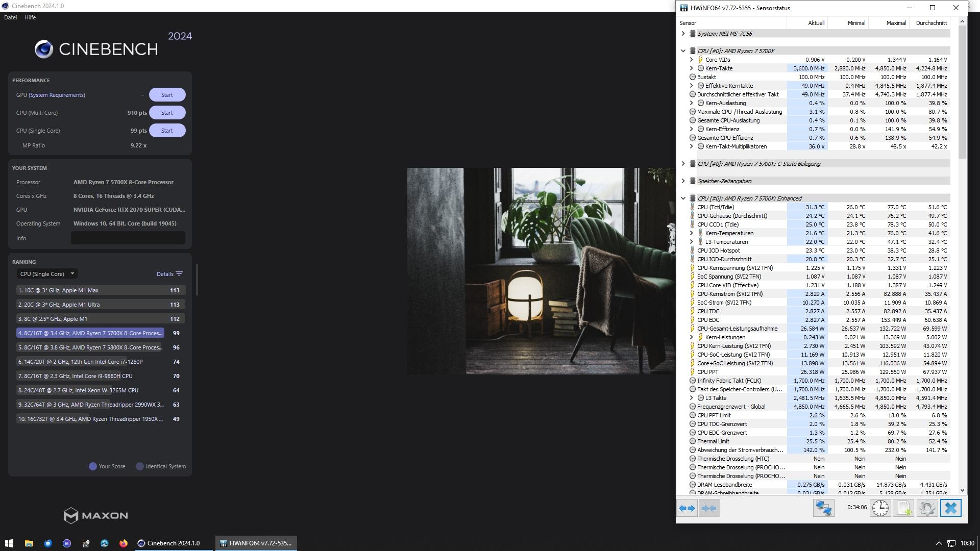The image size is (980, 551).
Task: Click the Cinebench window title bar icon
Action: click(x=5, y=6)
